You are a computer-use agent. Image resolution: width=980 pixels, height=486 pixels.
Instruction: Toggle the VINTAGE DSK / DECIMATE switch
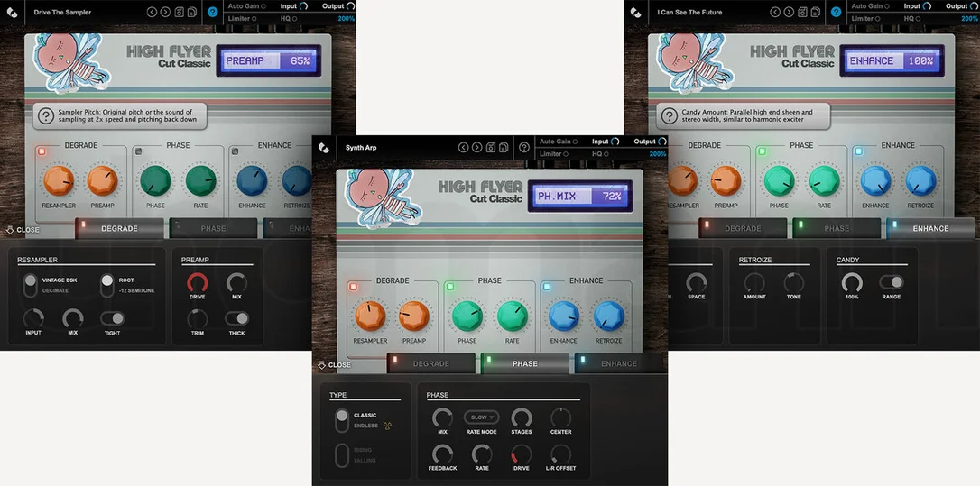[30, 286]
